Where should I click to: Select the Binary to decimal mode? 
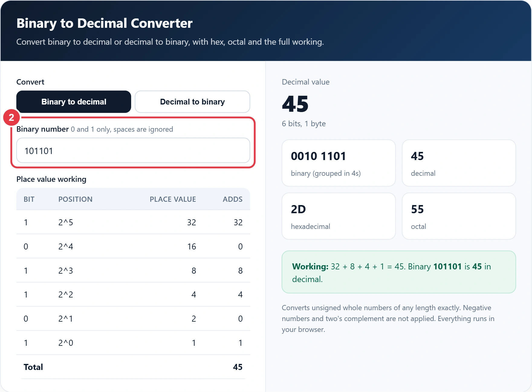point(74,102)
